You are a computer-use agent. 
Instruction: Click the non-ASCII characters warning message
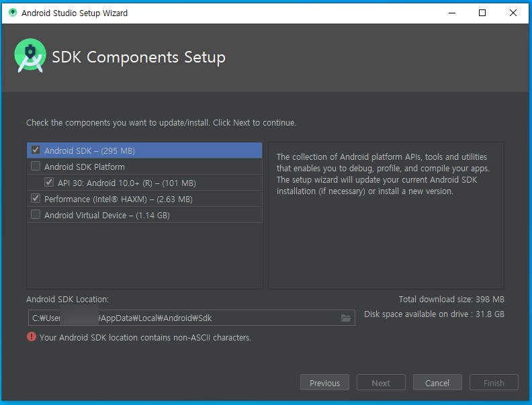[x=145, y=337]
